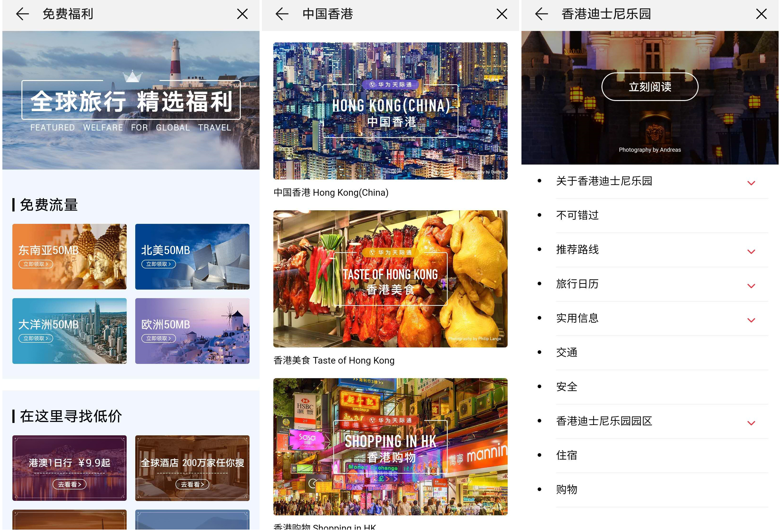Tap the back arrow on 香港迪士尼乐园 page
The width and height of the screenshot is (781, 532).
[x=541, y=14]
